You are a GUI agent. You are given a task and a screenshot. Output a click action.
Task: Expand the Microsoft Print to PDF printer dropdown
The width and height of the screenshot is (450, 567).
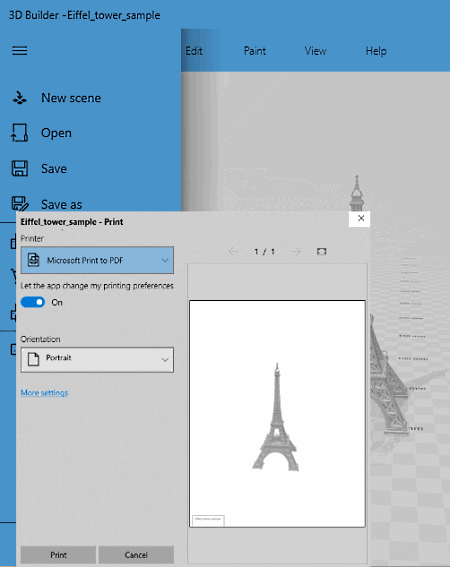[x=97, y=260]
